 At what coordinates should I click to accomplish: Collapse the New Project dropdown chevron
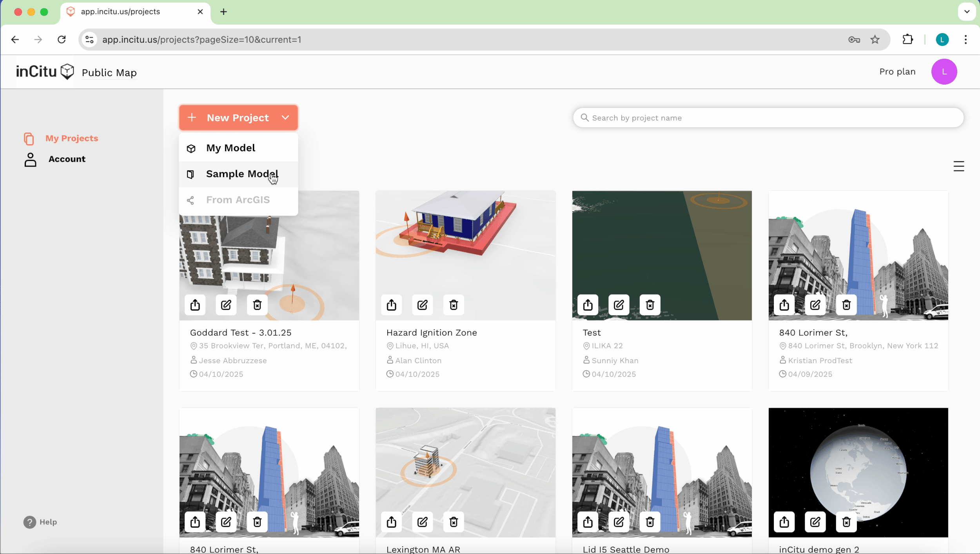click(x=285, y=118)
